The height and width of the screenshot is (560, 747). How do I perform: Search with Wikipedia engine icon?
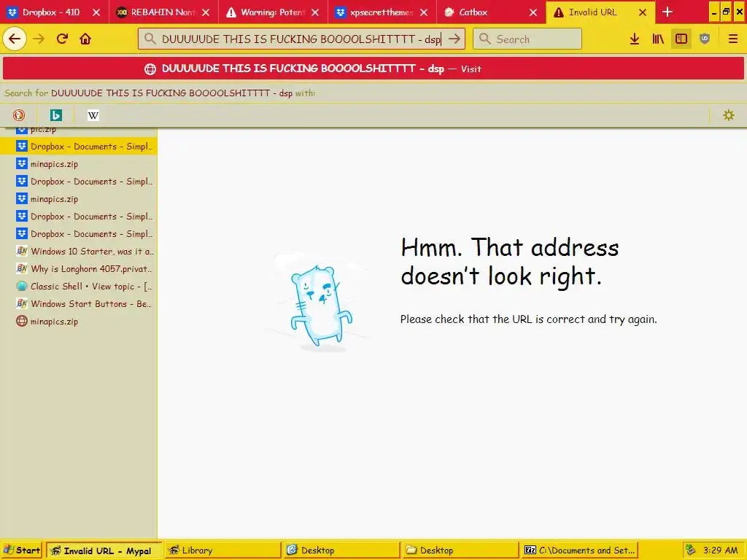tap(93, 115)
